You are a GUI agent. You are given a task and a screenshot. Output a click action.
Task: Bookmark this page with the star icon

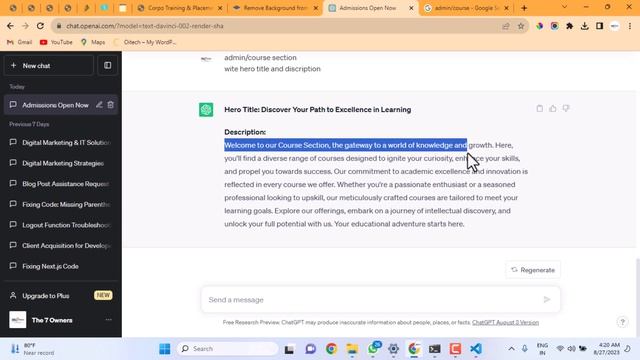point(521,26)
